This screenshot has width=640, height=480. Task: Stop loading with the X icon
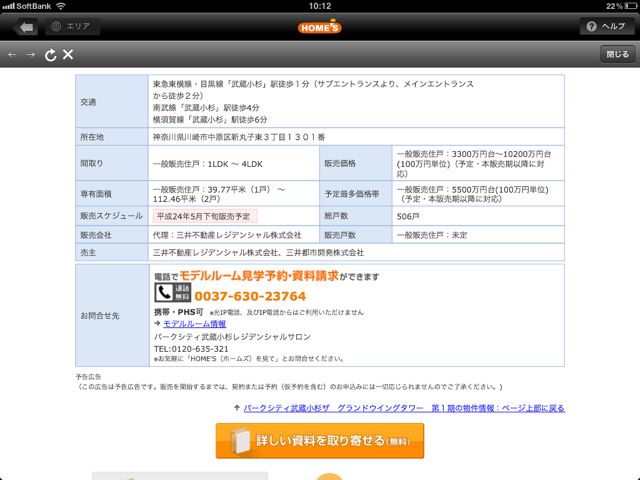[68, 54]
